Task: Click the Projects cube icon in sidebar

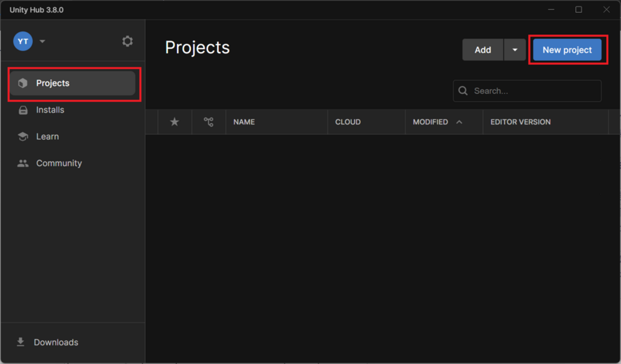Action: [23, 83]
